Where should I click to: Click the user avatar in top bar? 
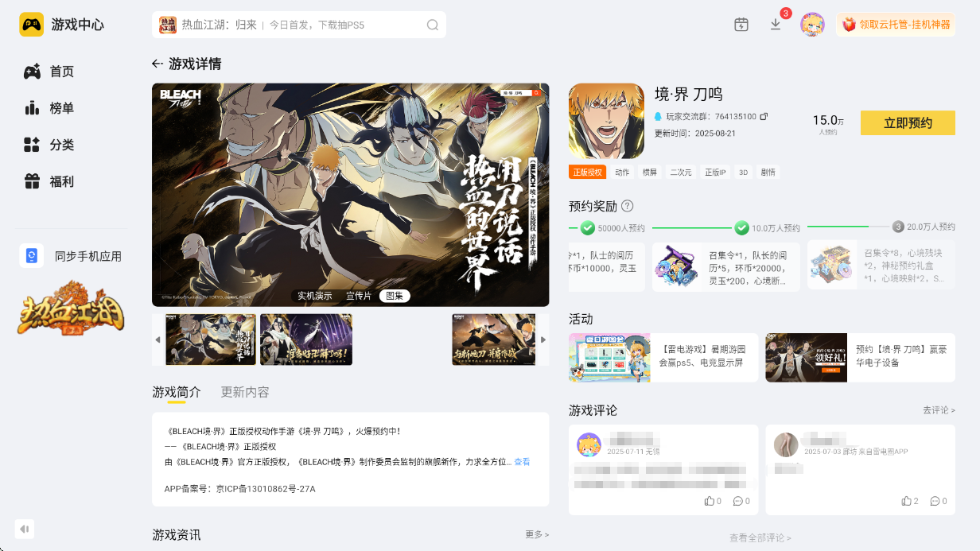[x=812, y=25]
